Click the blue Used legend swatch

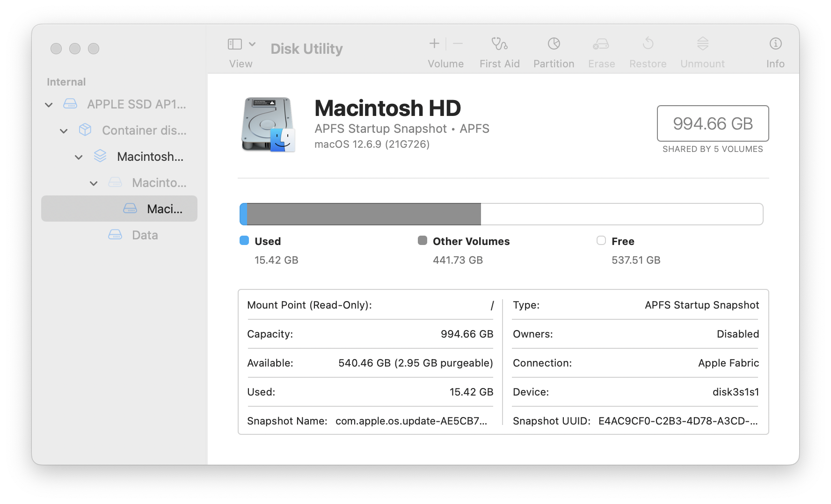(244, 240)
